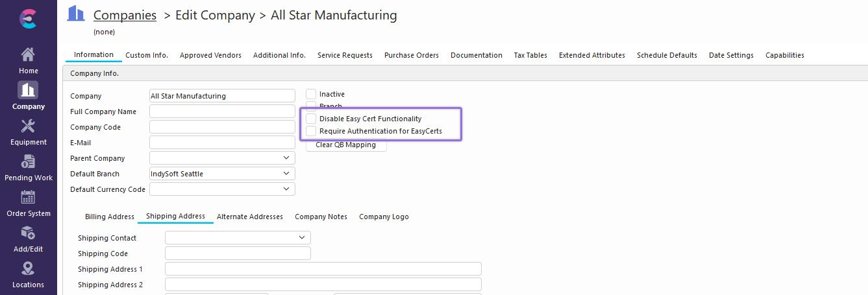Click into the E-Mail input field

(x=222, y=143)
